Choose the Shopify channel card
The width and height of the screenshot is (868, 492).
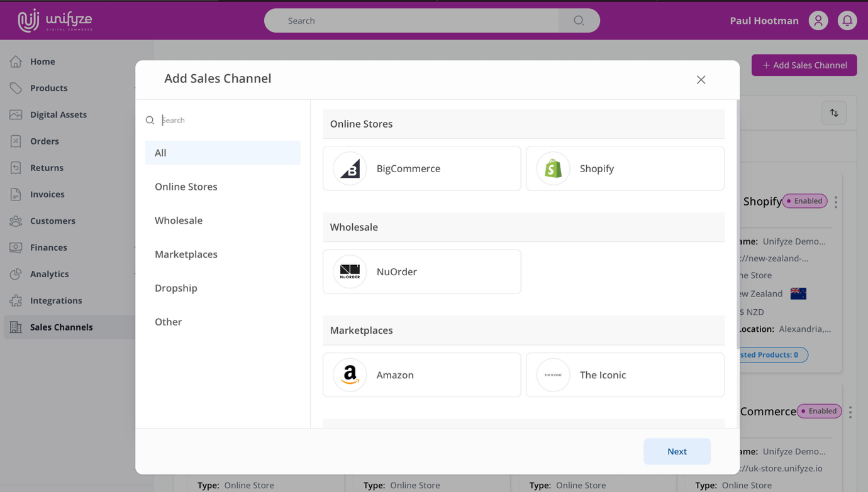pos(625,168)
